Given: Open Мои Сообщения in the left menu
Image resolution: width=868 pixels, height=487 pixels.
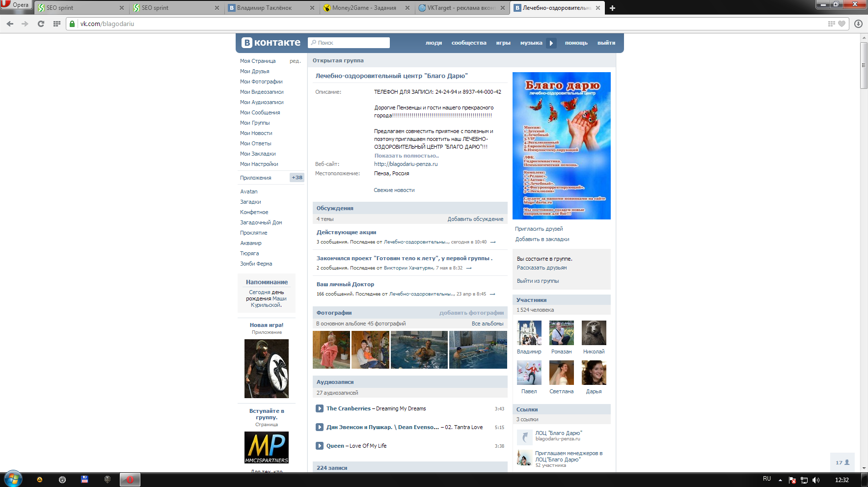Looking at the screenshot, I should click(260, 112).
